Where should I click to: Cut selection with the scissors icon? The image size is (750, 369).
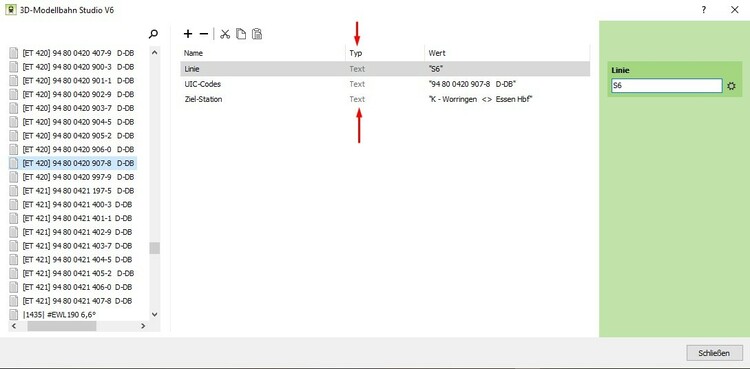click(x=225, y=34)
